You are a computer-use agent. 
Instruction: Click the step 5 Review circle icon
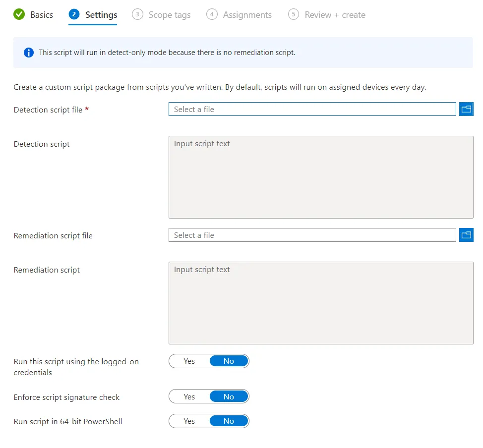coord(293,14)
